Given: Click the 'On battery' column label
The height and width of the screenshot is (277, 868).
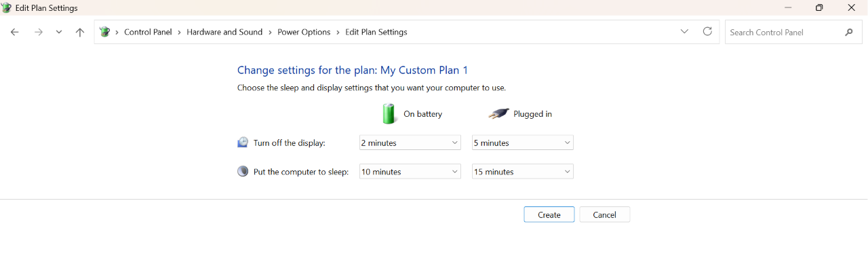Looking at the screenshot, I should (x=422, y=114).
